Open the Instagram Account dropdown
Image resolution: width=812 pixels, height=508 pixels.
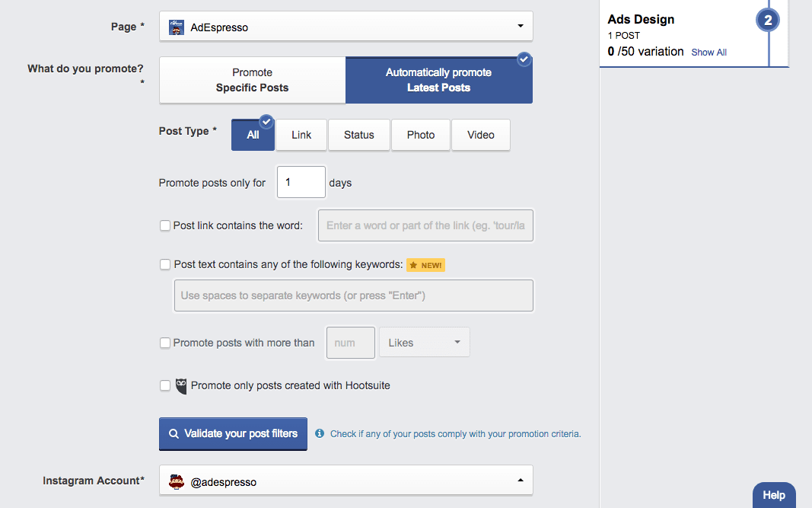346,481
